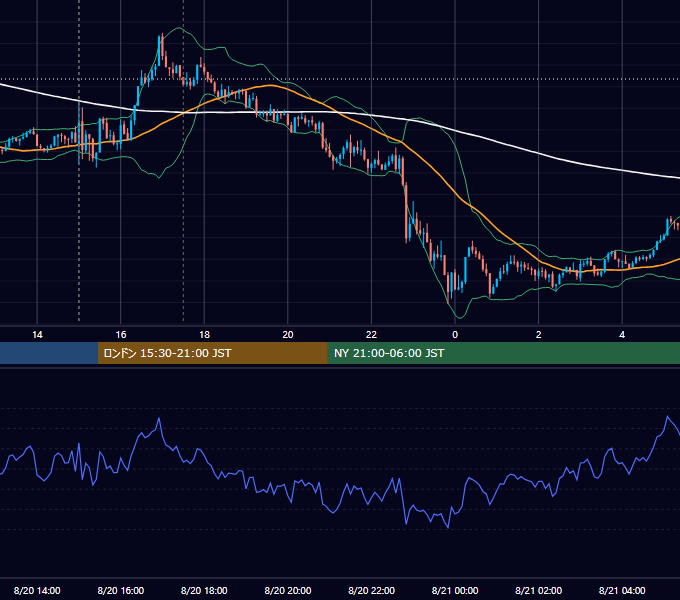
Task: Click the 8/20 22:00 date label
Action: 372,590
